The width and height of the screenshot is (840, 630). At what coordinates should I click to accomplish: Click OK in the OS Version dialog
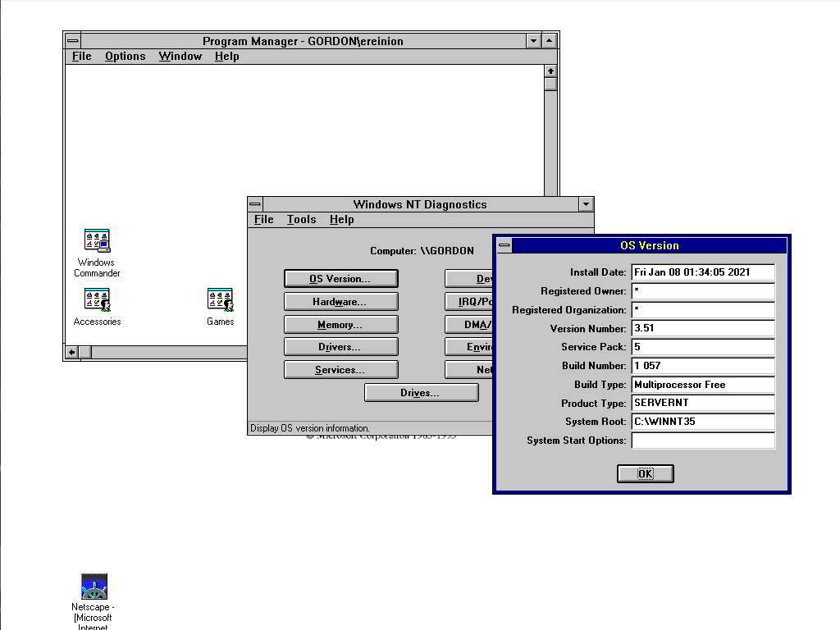pos(645,473)
